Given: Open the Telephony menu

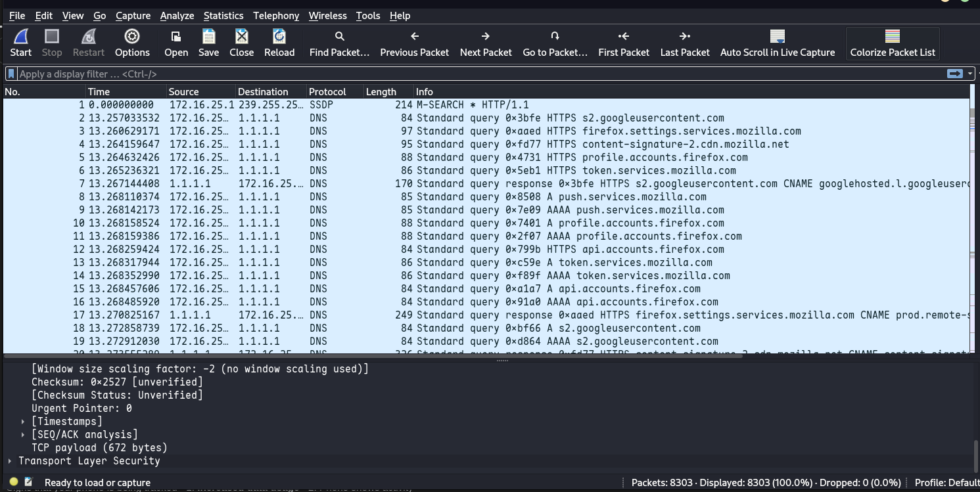Looking at the screenshot, I should click(276, 15).
